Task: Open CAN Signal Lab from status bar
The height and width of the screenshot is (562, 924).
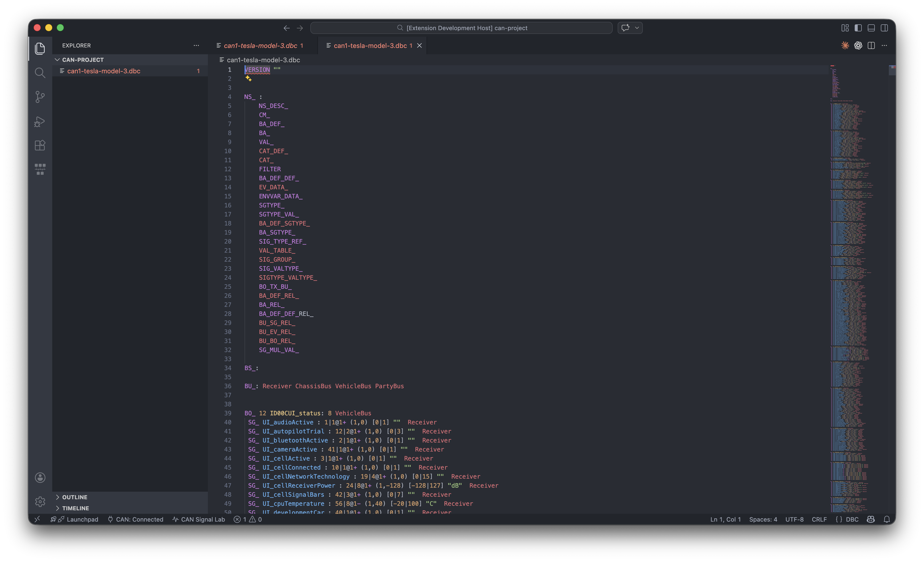Action: tap(199, 519)
